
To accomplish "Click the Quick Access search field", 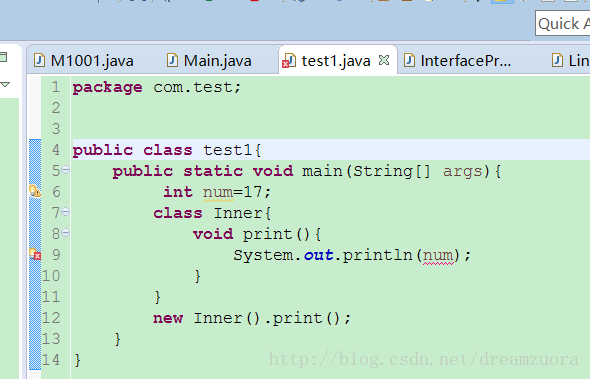I will pyautogui.click(x=563, y=24).
